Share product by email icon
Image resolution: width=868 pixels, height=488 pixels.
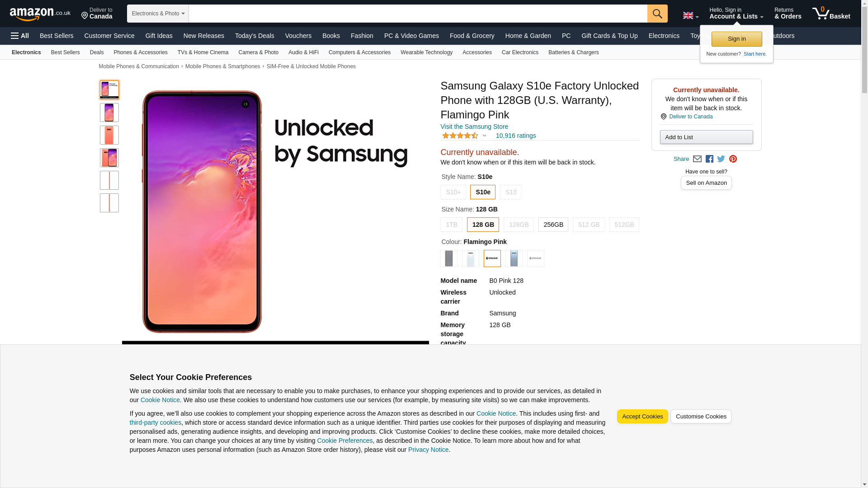click(697, 159)
